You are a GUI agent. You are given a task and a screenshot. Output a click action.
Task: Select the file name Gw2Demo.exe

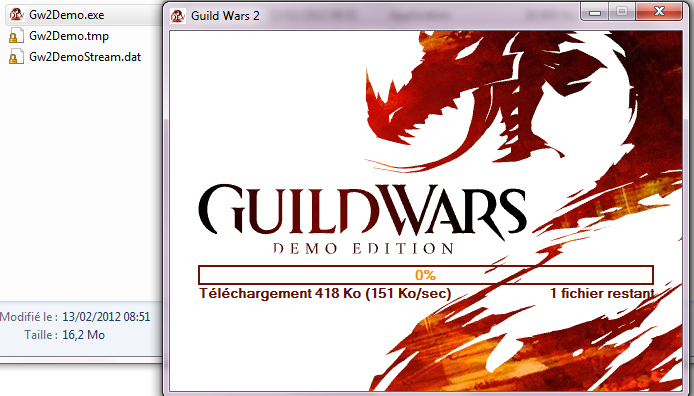66,15
